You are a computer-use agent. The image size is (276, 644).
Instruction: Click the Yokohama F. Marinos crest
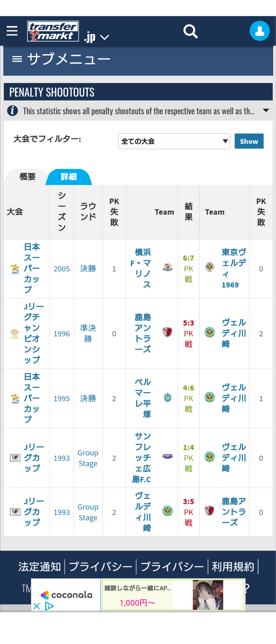168,267
